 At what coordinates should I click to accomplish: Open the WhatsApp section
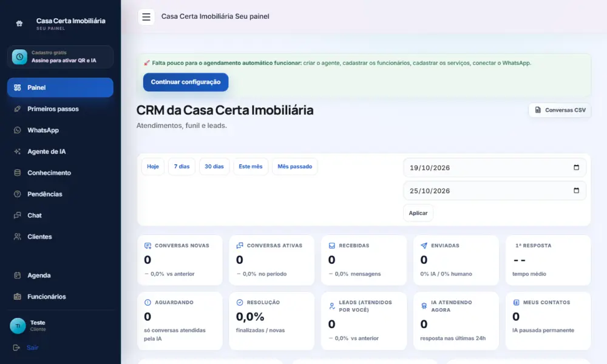[60, 130]
